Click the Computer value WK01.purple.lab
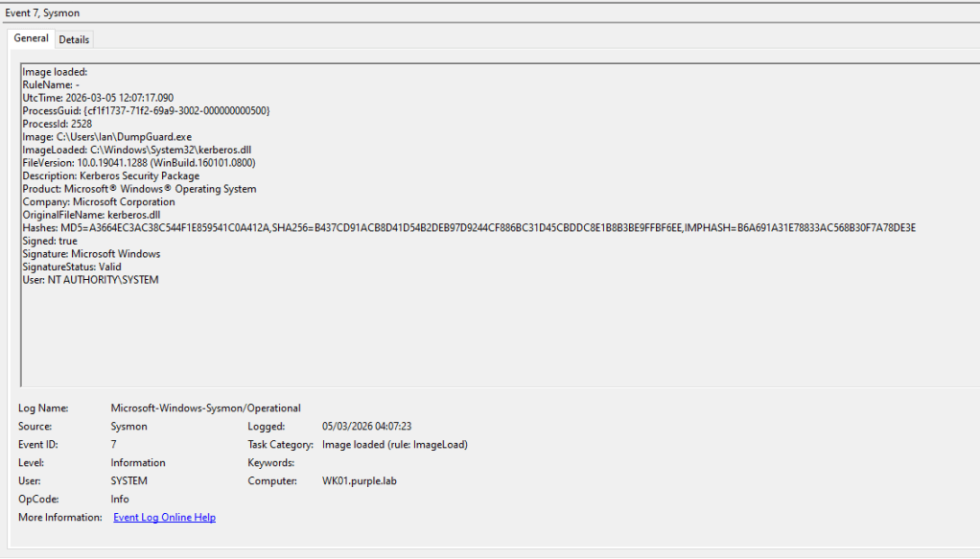Screen dimensions: 980x559 click(359, 481)
